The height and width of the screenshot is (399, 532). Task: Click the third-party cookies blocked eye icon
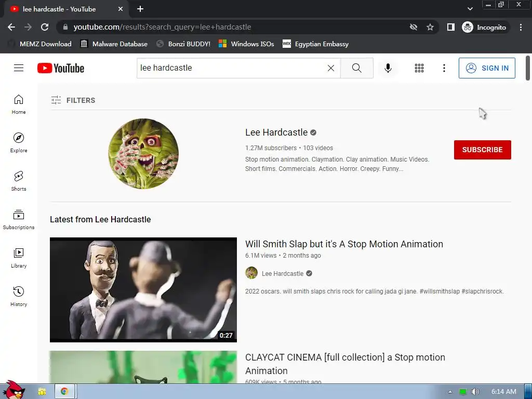pos(413,27)
